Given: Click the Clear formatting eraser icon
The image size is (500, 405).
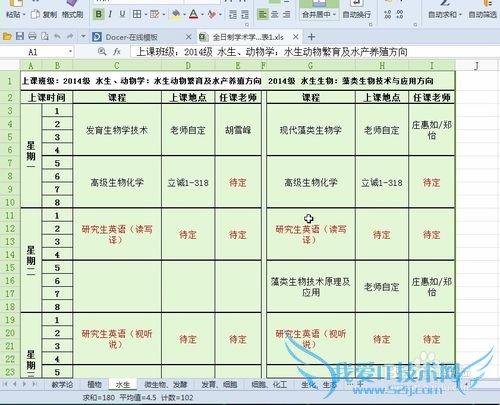Looking at the screenshot, I should (212, 14).
